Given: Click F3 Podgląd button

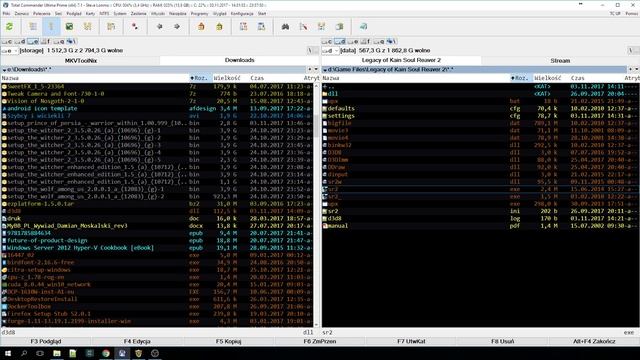Looking at the screenshot, I should [46, 341].
